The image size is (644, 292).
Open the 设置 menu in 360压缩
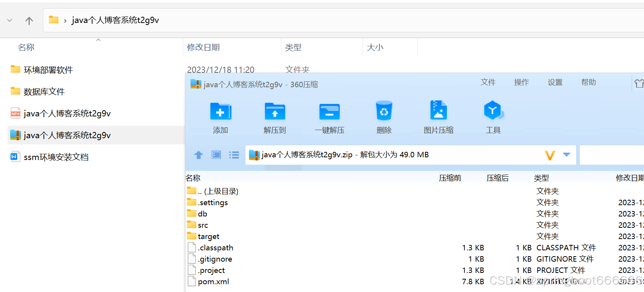[x=555, y=82]
